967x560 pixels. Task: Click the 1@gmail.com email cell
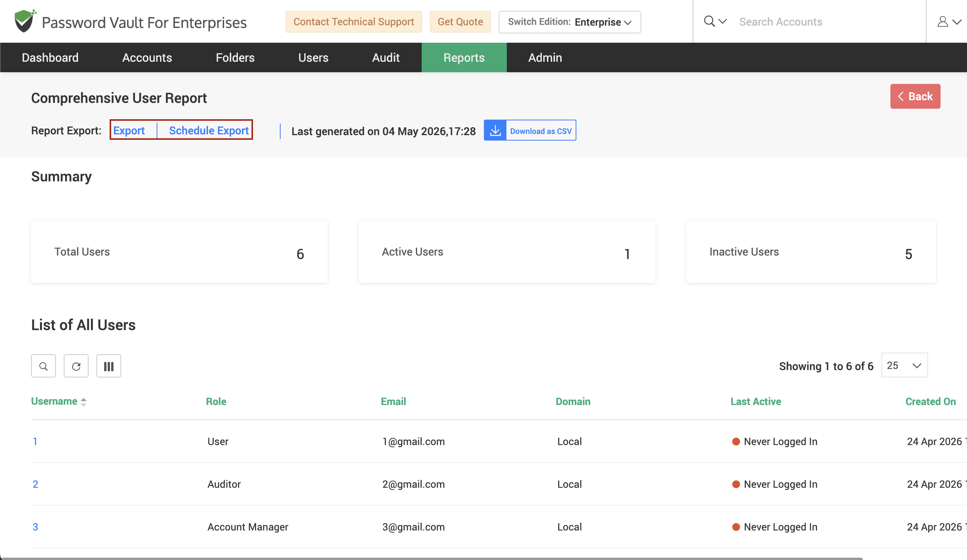click(x=414, y=442)
